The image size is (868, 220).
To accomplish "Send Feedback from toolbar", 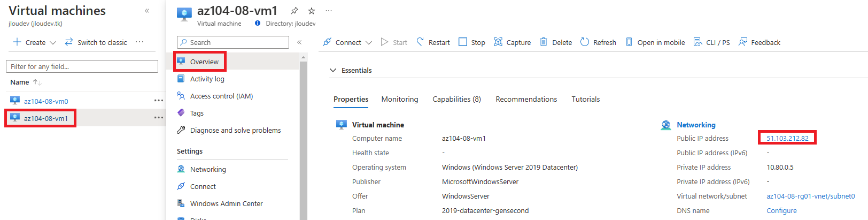I will [759, 42].
